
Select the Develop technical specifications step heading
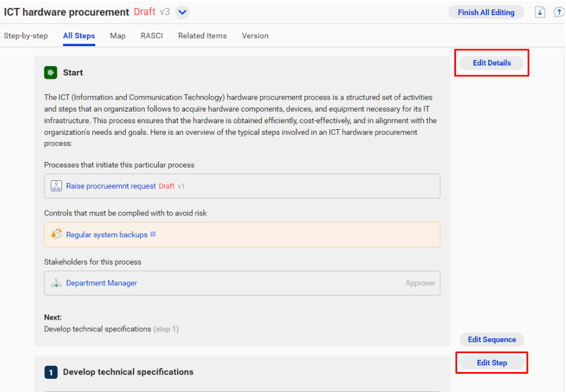(128, 372)
